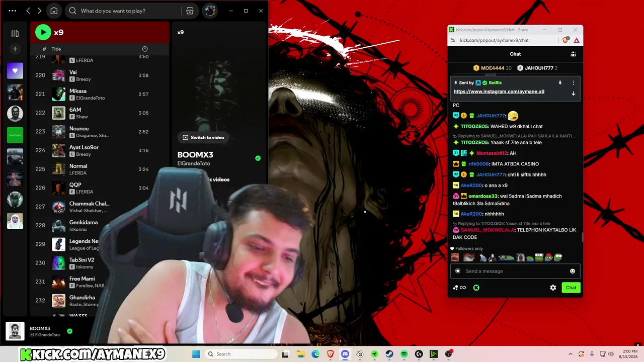Open the Instagram aymane.x9 link
This screenshot has height=362, width=644.
(x=499, y=92)
